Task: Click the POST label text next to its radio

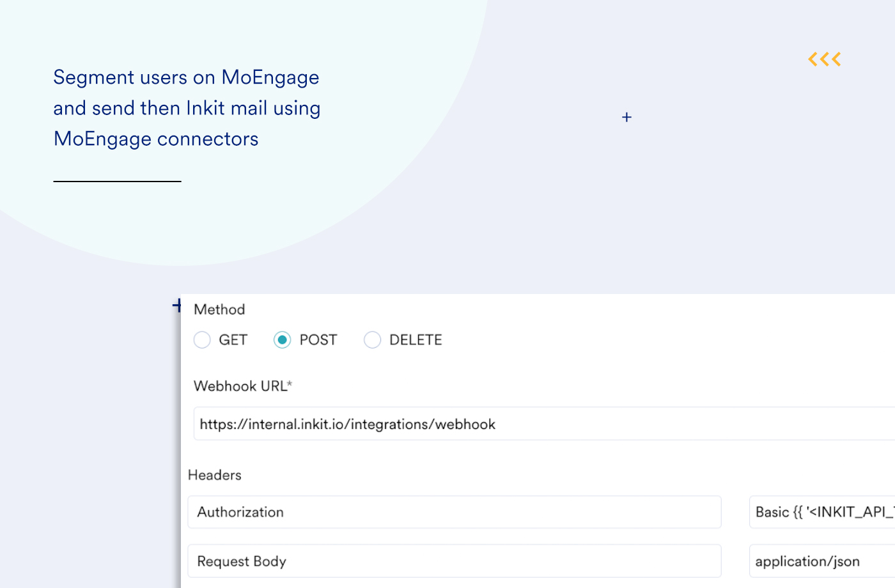Action: pyautogui.click(x=318, y=340)
